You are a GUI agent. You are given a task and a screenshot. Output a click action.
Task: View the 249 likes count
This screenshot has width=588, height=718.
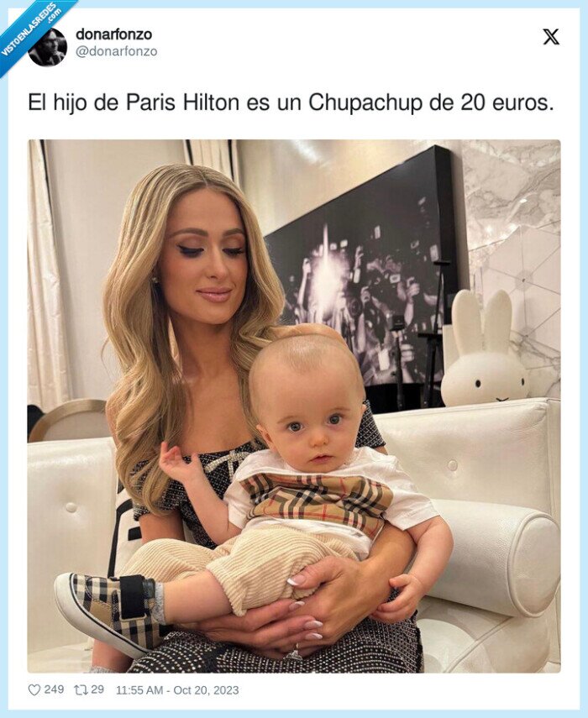pos(54,689)
